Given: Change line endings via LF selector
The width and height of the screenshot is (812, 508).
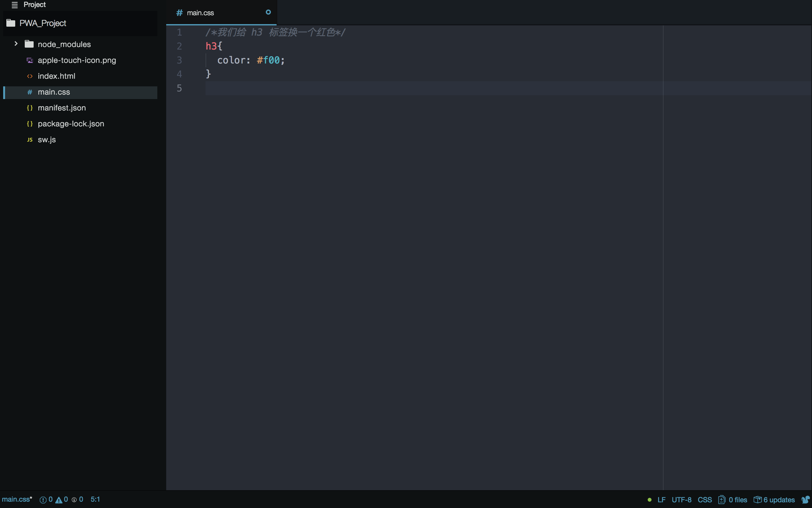Looking at the screenshot, I should (x=662, y=500).
